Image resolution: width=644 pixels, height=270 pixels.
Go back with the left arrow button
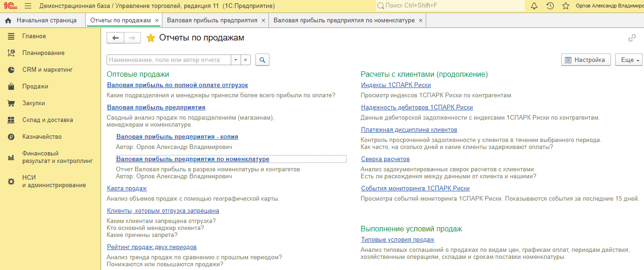(115, 38)
